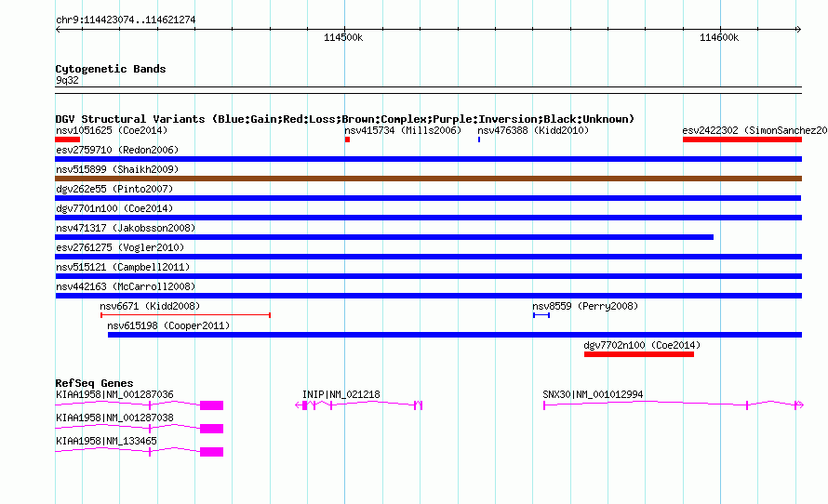Click the nsv515899 (Shaikh2009) label
This screenshot has width=828, height=504.
coord(117,169)
